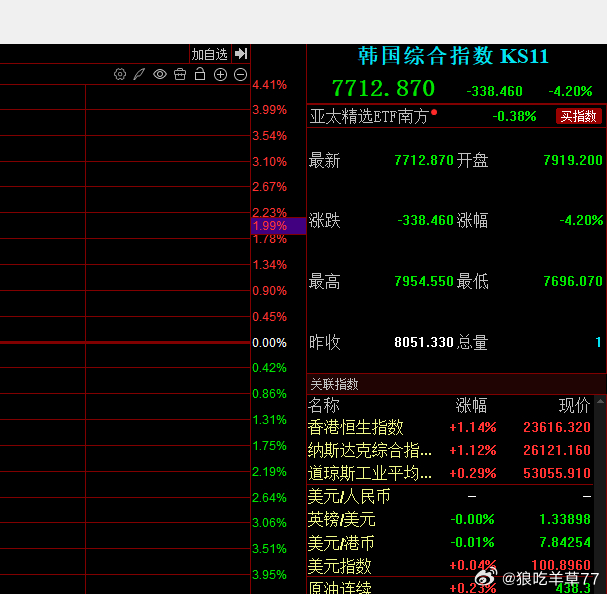
Task: Select the pen drawing tool icon
Action: pyautogui.click(x=139, y=74)
